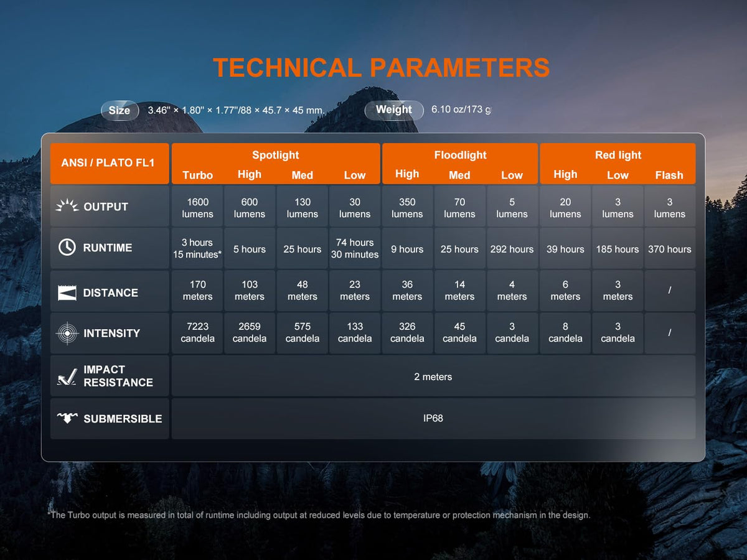Select the 170 meters distance cell
Screen dimensions: 747x560
point(197,291)
